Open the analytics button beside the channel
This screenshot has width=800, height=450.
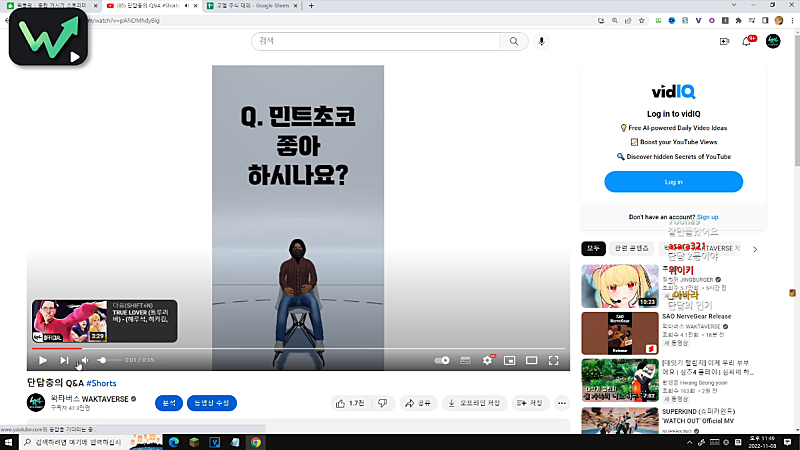[169, 403]
